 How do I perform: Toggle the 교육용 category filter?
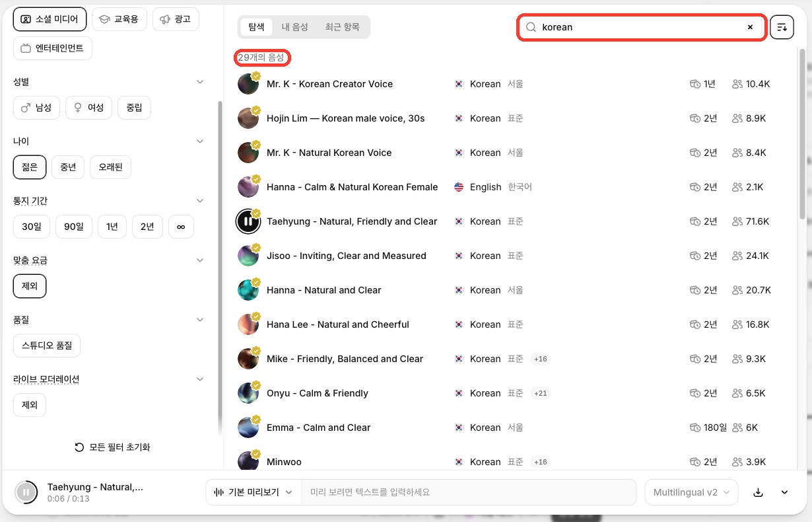click(x=119, y=19)
